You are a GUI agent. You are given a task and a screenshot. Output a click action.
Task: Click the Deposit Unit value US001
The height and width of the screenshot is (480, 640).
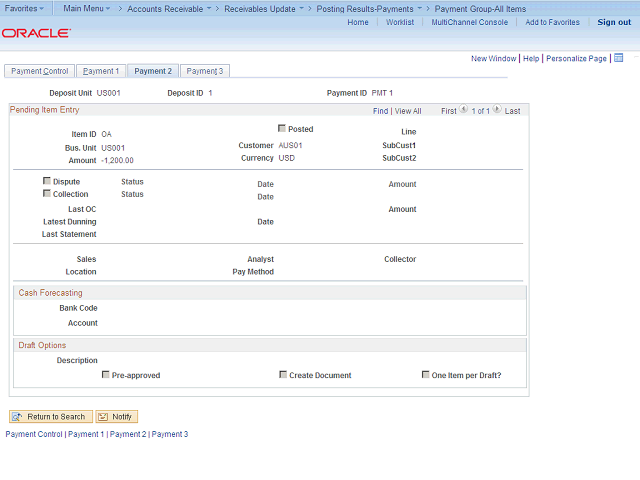[109, 93]
